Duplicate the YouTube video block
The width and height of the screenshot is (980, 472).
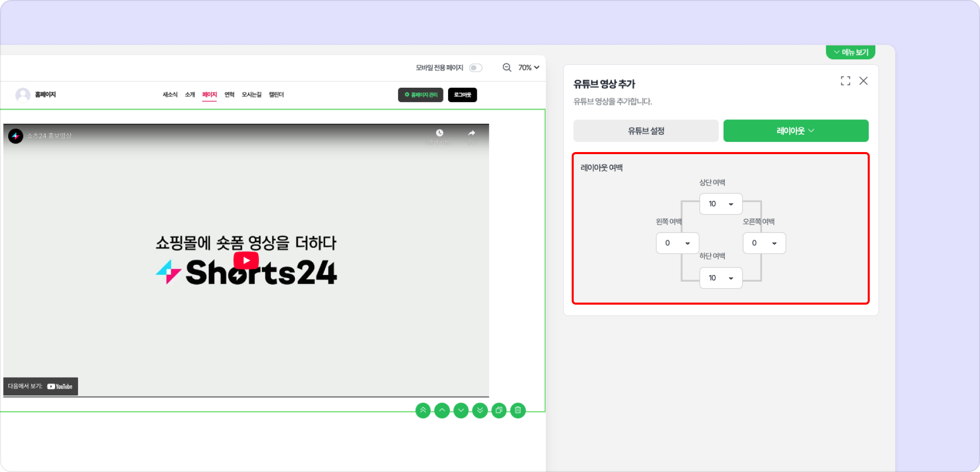(x=499, y=410)
